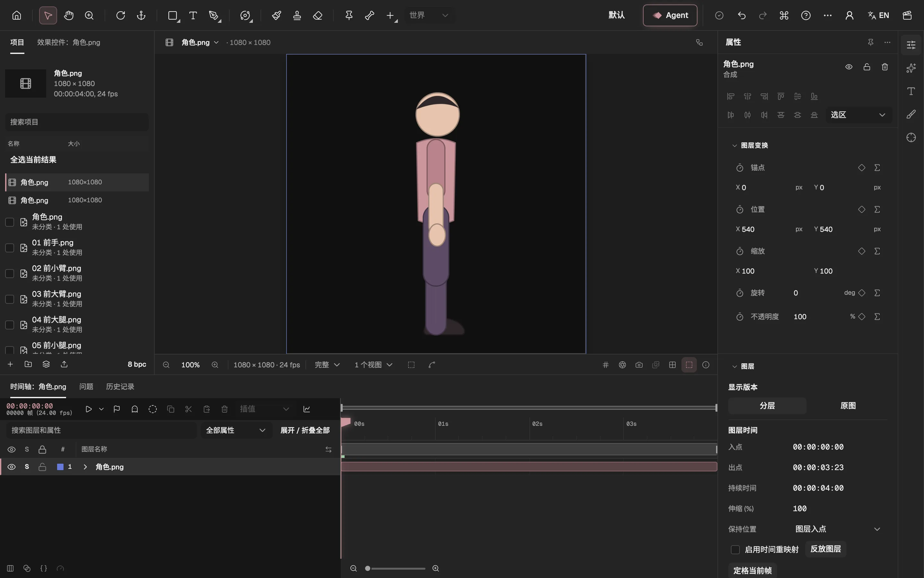Select the Text tool in toolbar
This screenshot has width=924, height=578.
(x=193, y=15)
